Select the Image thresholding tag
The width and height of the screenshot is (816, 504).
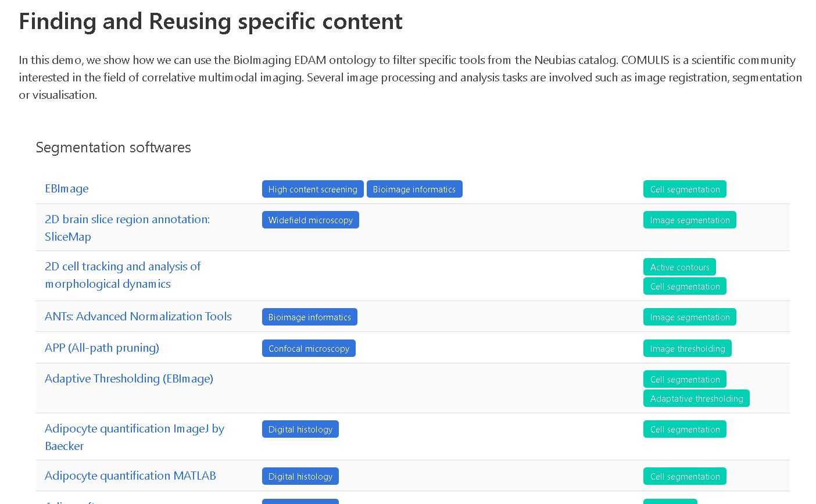tap(687, 349)
